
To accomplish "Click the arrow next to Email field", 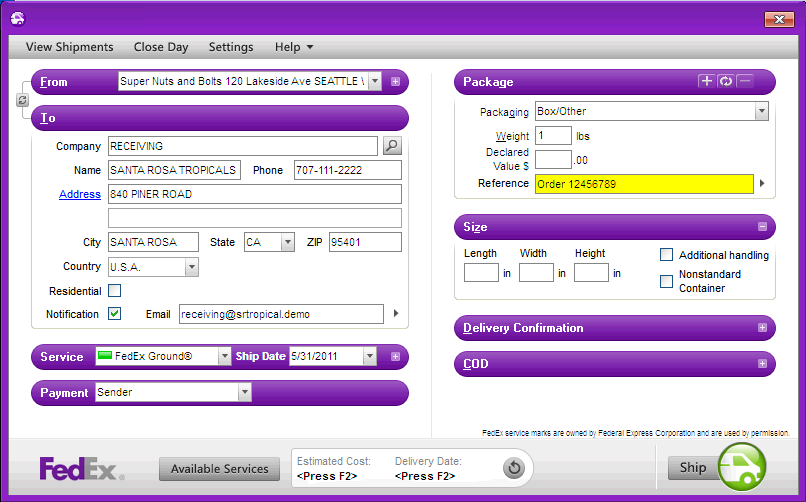I will [x=395, y=313].
